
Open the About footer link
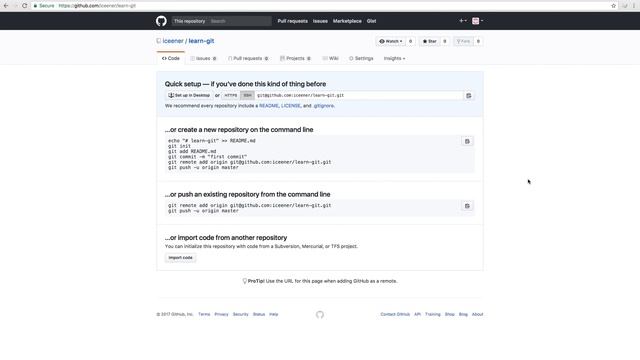coord(478,314)
